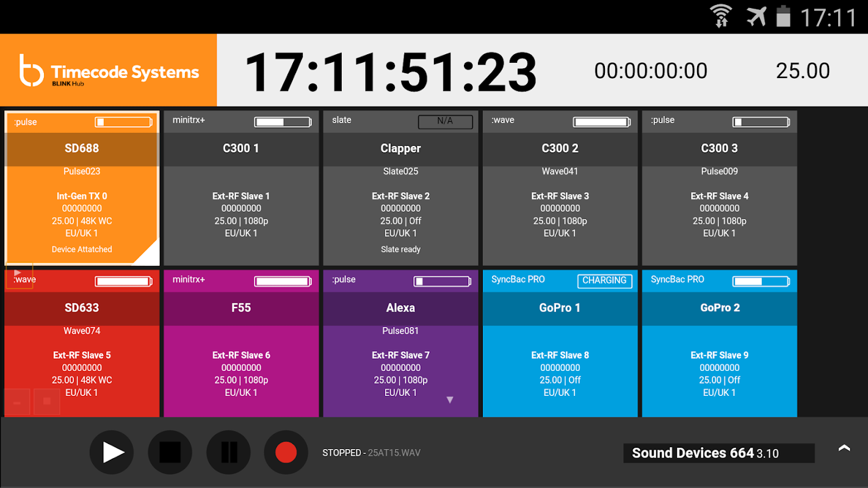Image resolution: width=868 pixels, height=488 pixels.
Task: Tap the Wave041 unit name
Action: point(560,171)
